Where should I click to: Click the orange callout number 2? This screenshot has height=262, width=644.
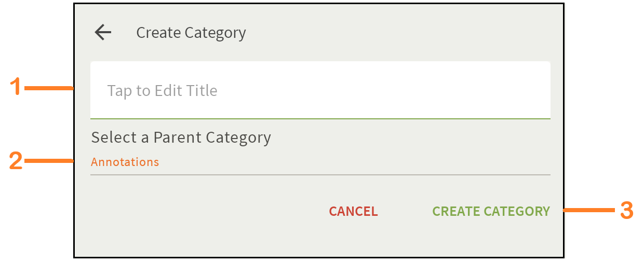16,161
